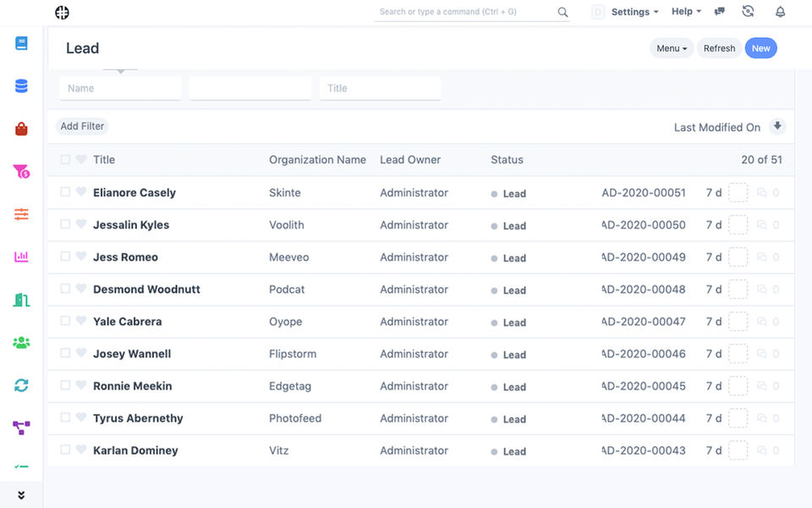Create a lead with the New button
This screenshot has height=508, width=812.
(x=760, y=48)
